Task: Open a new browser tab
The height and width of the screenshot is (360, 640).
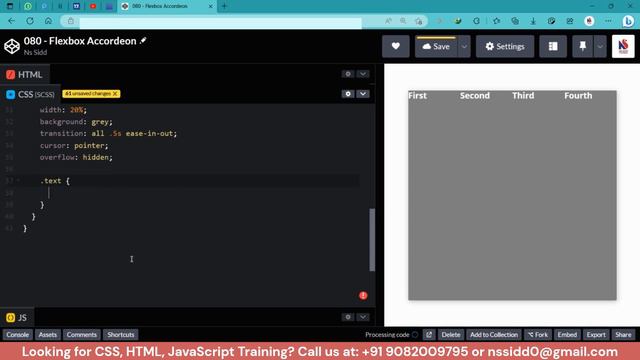Action: point(224,6)
